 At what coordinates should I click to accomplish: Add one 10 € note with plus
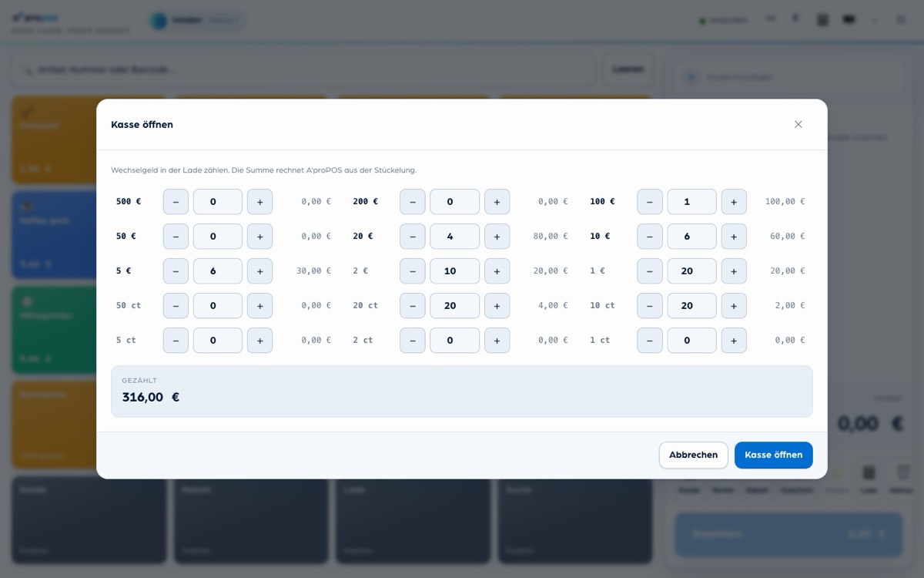[x=734, y=237]
